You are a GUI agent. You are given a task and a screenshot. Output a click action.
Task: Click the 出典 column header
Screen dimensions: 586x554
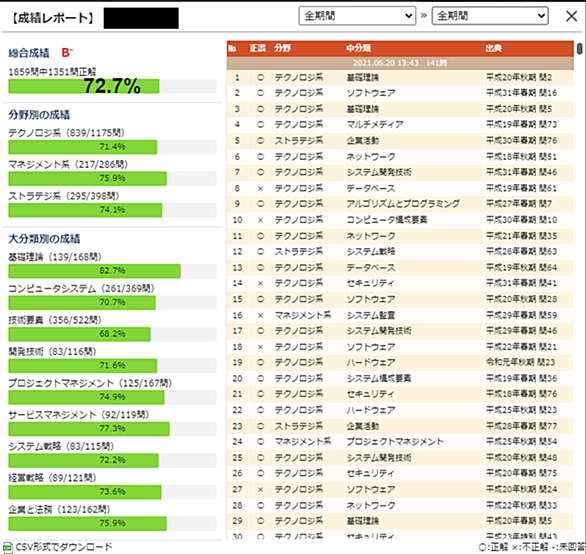[493, 48]
